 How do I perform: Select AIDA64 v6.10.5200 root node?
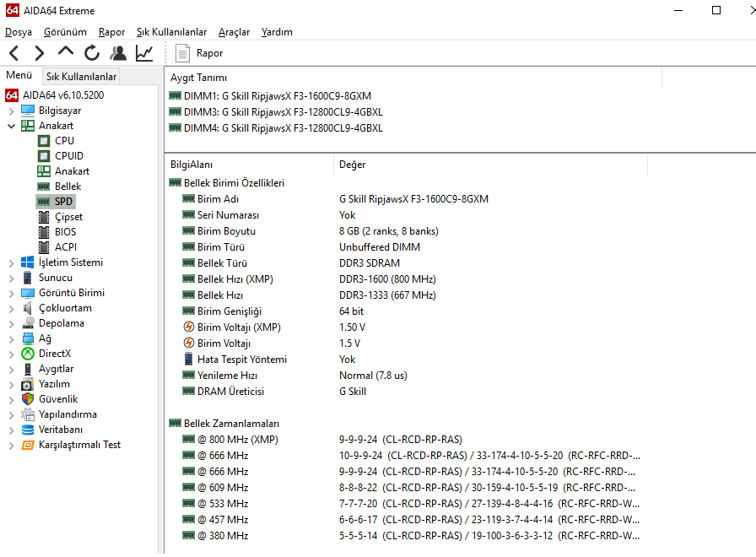(x=63, y=95)
